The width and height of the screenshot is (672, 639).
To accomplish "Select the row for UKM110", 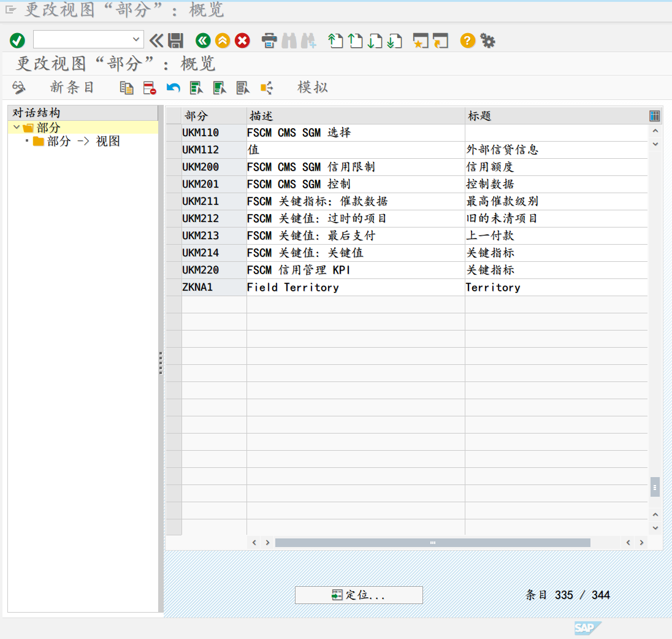I will click(174, 132).
